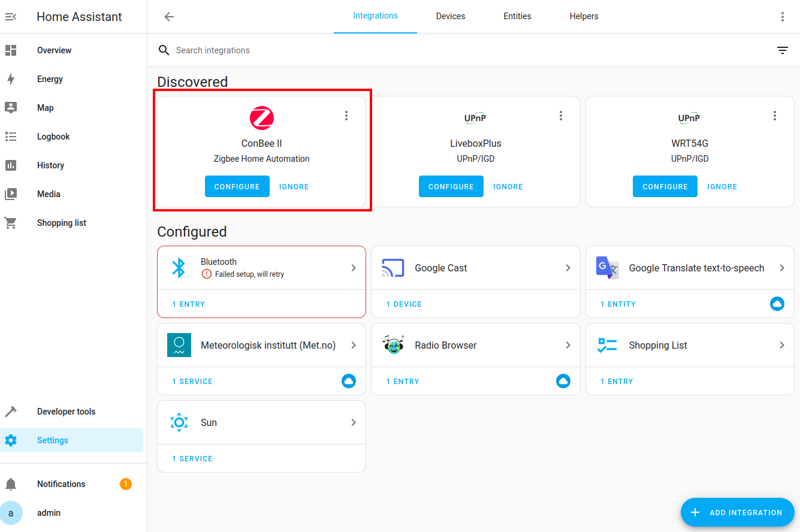Screen dimensions: 800x532
Task: Click the Search integrations field
Action: 419,50
